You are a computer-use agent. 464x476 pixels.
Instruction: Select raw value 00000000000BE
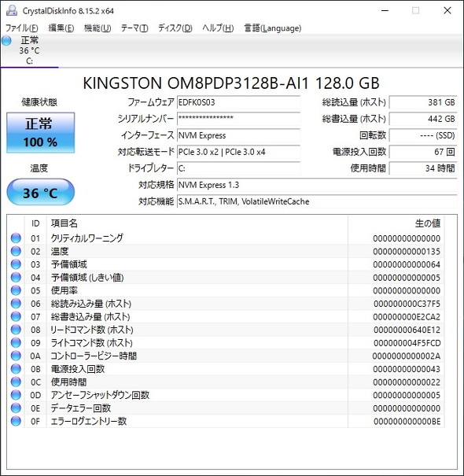click(x=407, y=421)
